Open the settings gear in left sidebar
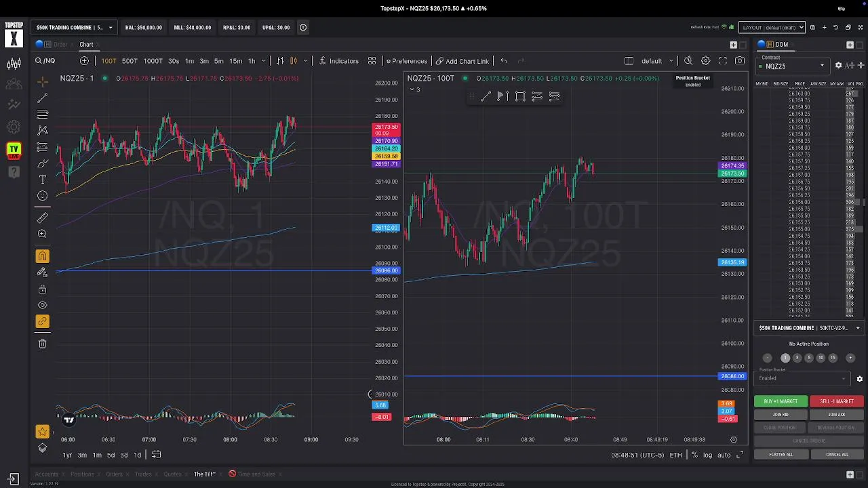Viewport: 868px width, 488px height. coord(14,127)
